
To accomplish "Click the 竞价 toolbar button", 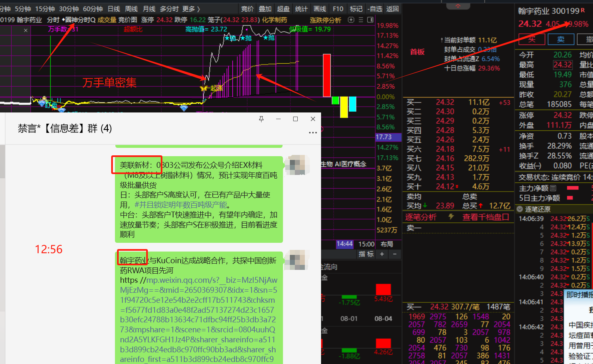I will [x=247, y=9].
